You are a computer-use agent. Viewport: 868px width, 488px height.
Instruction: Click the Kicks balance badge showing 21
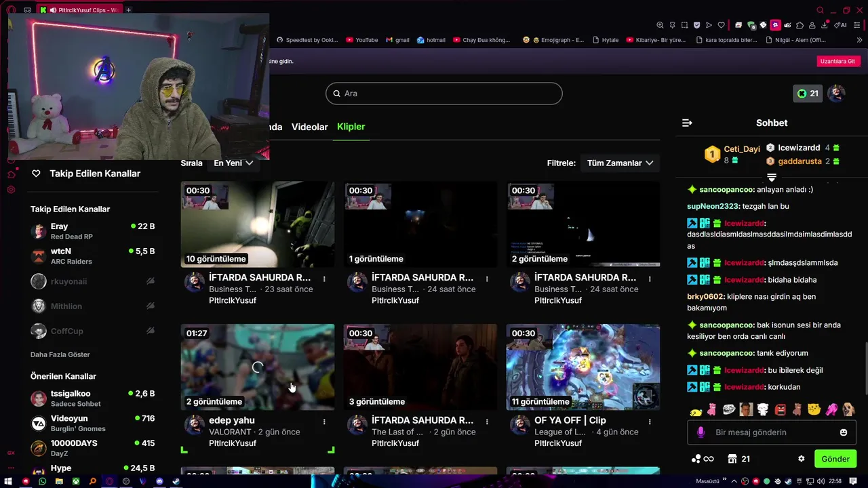(808, 94)
